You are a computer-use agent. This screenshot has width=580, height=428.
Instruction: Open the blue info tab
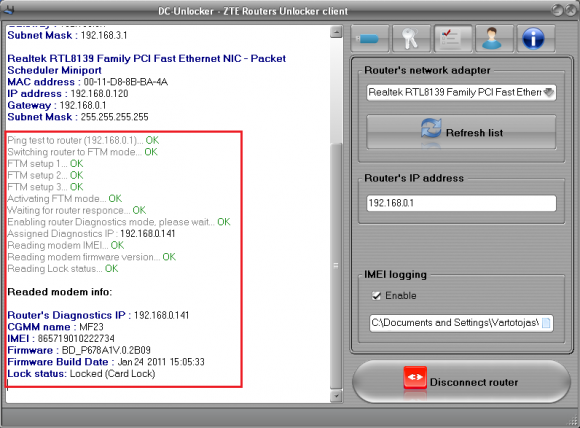536,38
